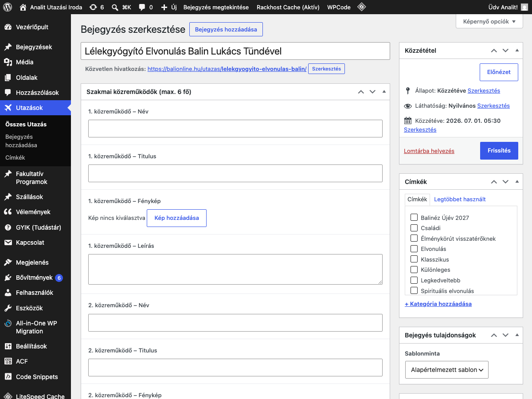Open the comments bubble in the admin bar
Image resolution: width=532 pixels, height=399 pixels.
tap(146, 7)
